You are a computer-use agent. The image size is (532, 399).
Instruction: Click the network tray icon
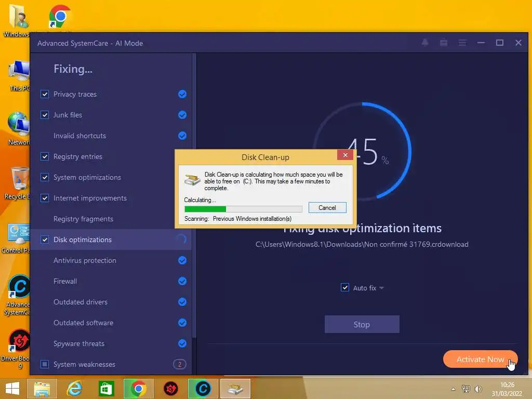(466, 389)
